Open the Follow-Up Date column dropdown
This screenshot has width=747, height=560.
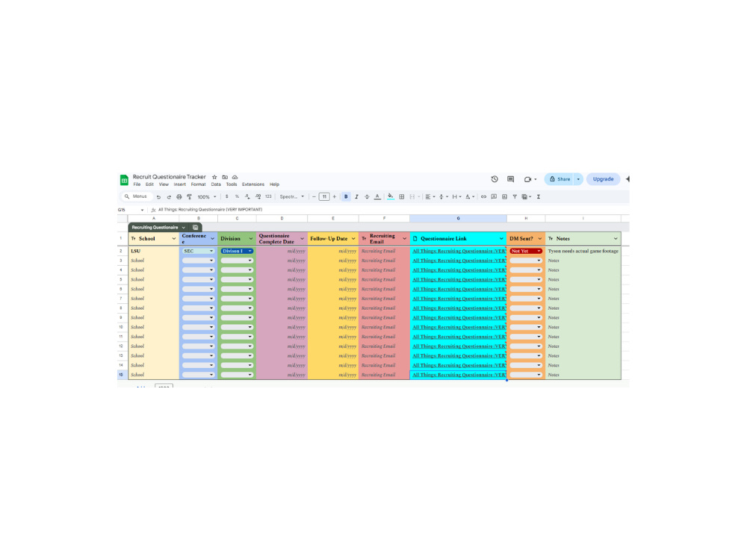click(x=353, y=239)
